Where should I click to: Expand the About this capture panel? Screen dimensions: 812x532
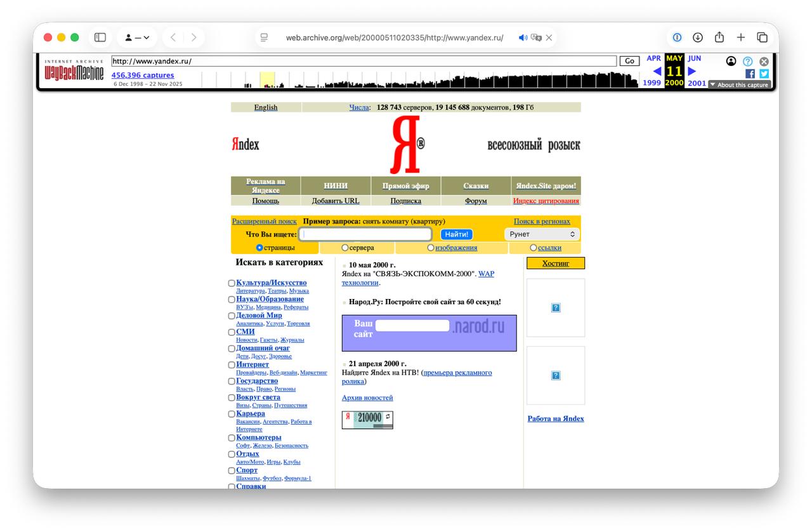[x=738, y=85]
